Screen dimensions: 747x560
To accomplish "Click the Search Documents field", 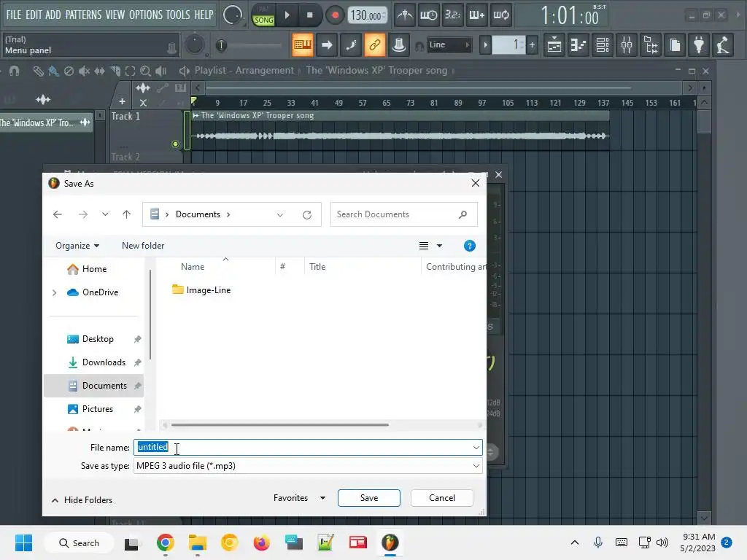I will (x=403, y=215).
